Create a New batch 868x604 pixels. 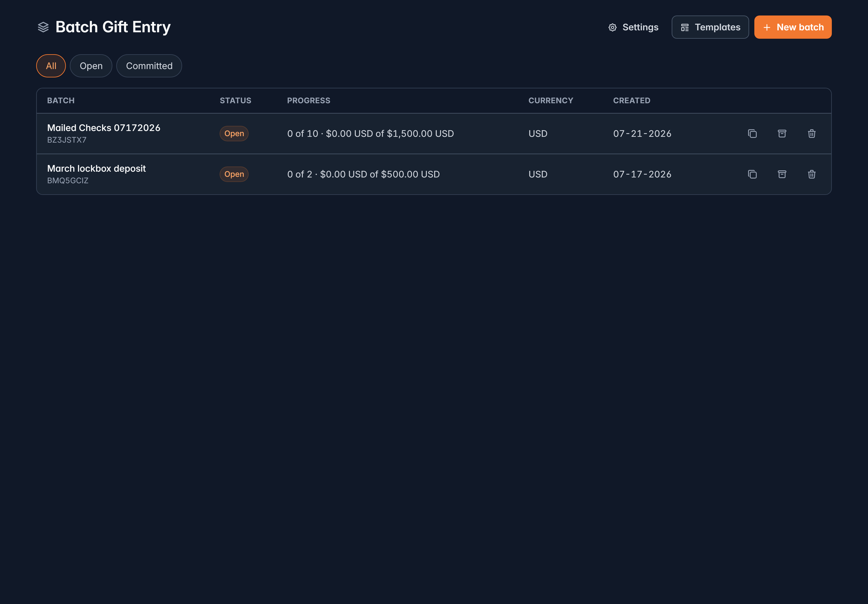793,27
